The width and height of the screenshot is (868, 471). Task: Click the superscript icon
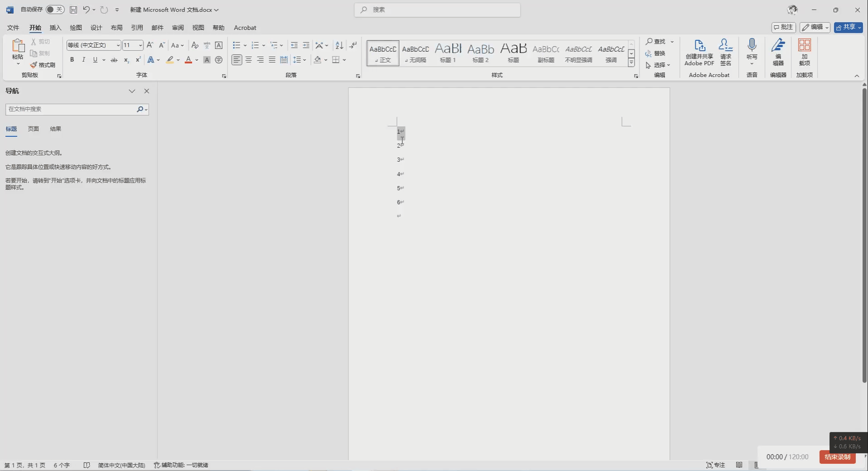[138, 60]
